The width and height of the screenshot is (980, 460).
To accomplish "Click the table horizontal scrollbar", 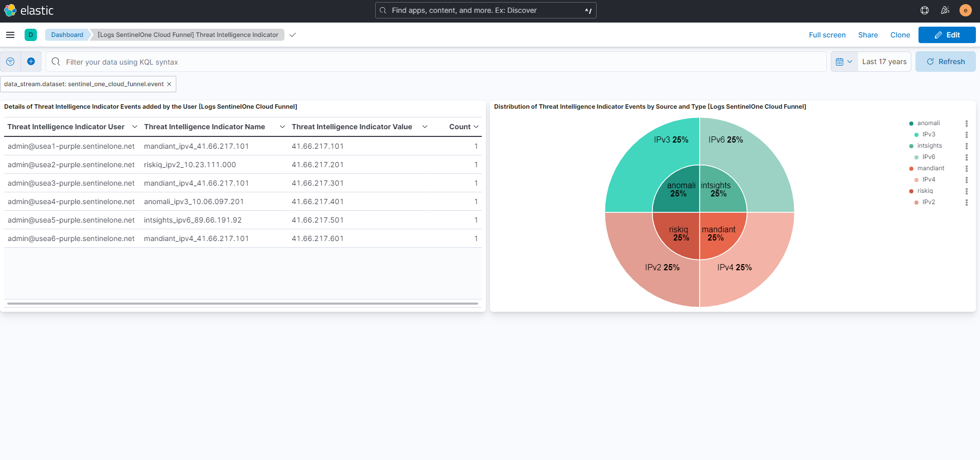I will (x=243, y=304).
